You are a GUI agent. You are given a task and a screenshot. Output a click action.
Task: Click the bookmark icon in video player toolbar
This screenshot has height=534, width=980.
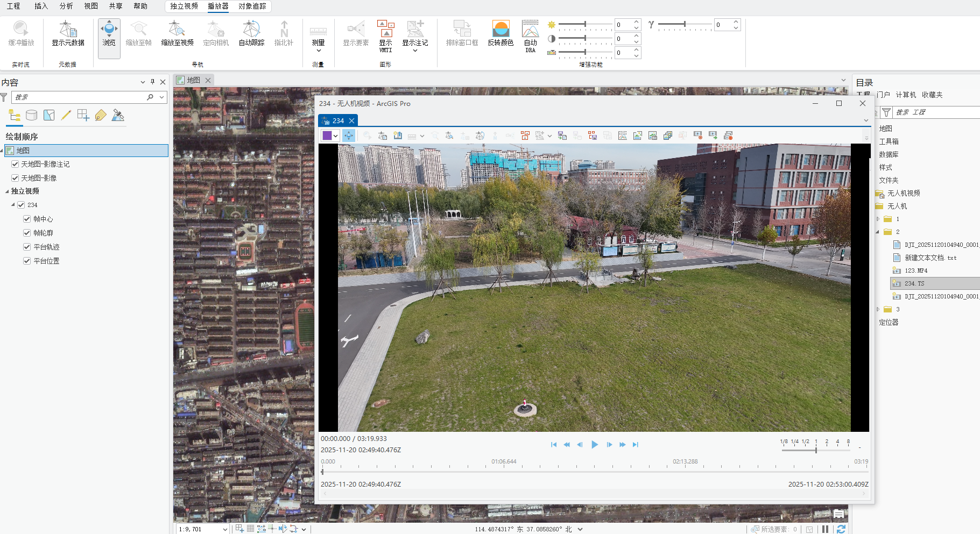[398, 136]
